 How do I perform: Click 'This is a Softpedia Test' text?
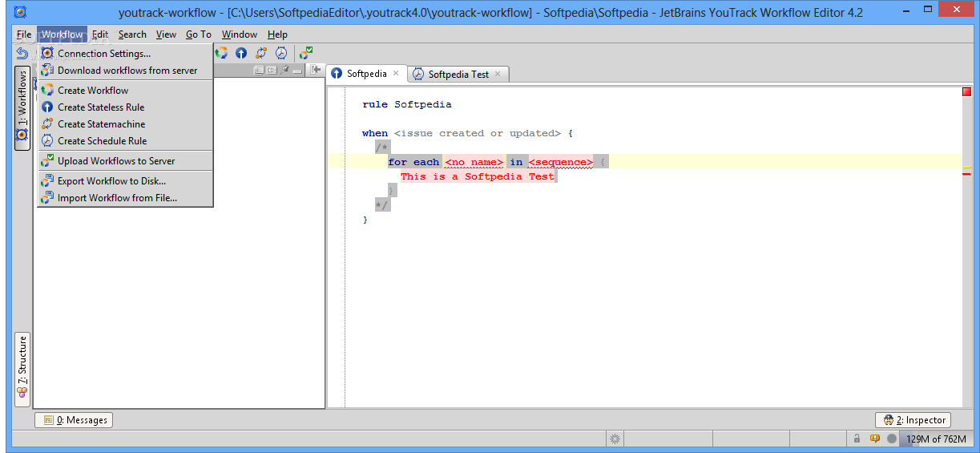pos(478,176)
